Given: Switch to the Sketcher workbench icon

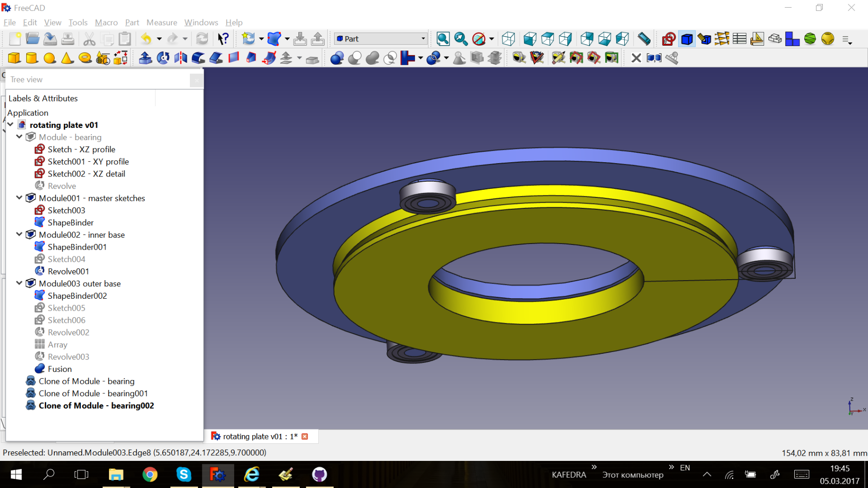Looking at the screenshot, I should pos(669,39).
